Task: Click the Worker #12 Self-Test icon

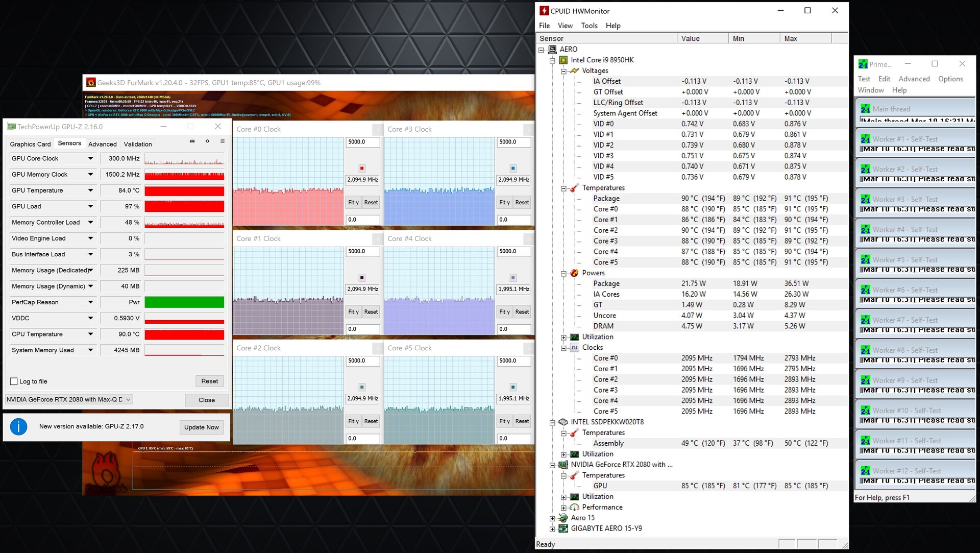Action: point(865,471)
